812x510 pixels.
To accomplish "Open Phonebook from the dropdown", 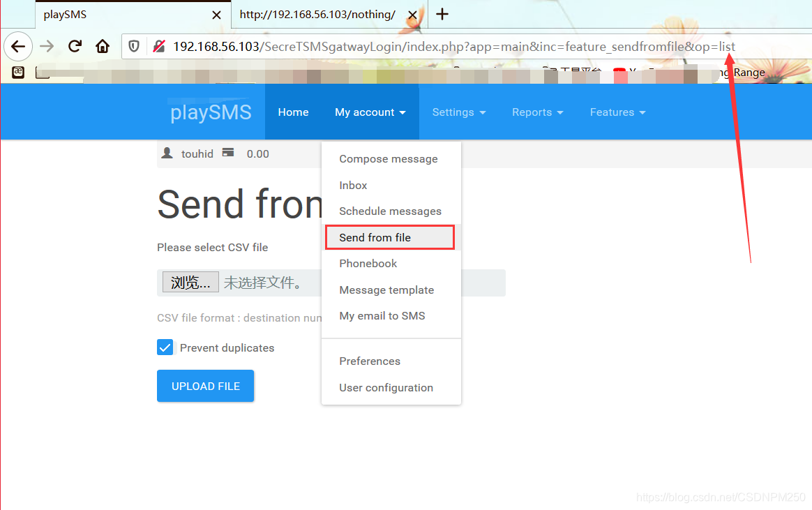I will pos(391,264).
